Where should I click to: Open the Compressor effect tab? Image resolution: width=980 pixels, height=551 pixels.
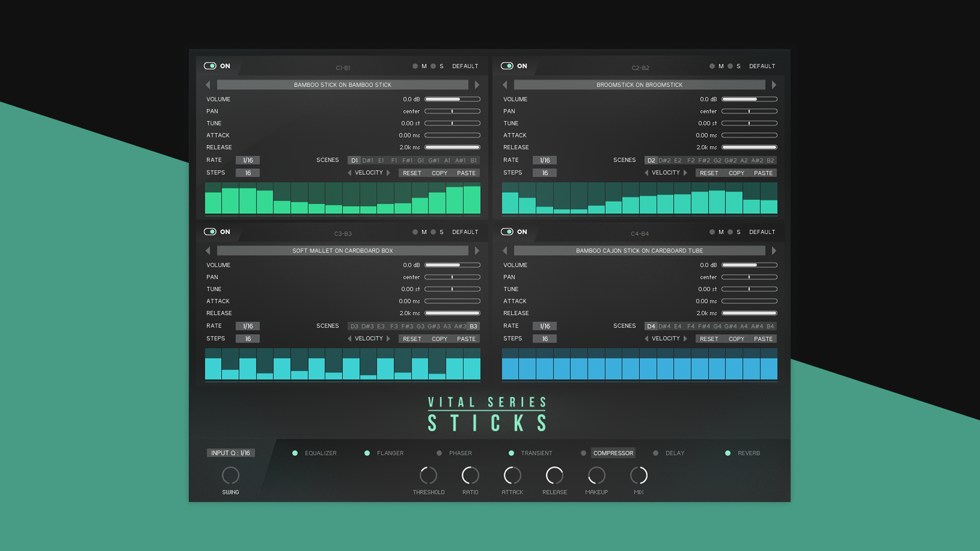pos(612,453)
